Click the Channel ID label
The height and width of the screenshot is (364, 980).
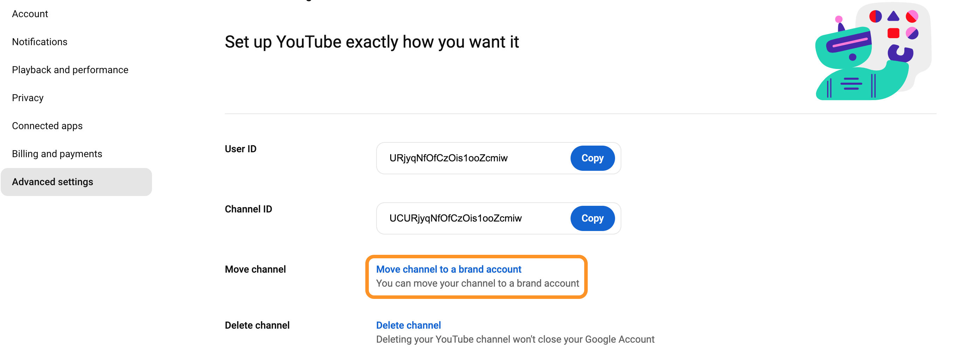(248, 209)
